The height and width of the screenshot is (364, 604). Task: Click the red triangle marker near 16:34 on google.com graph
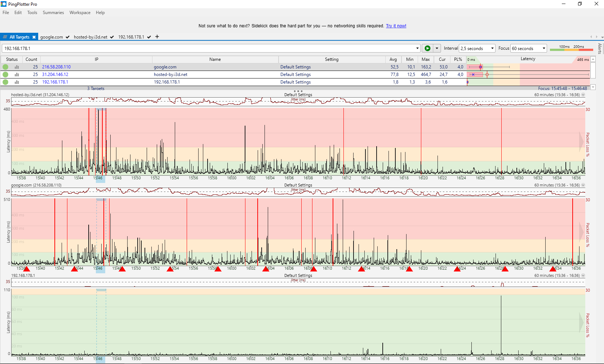coord(553,269)
